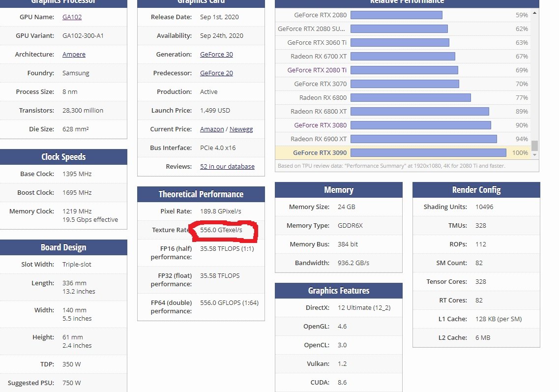Viewport: 559px width, 392px height.
Task: Open the '52 in our database' reviews link
Action: coord(227,166)
